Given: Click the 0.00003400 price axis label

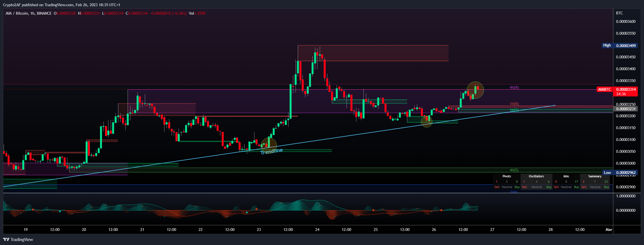Looking at the screenshot, I should 626,69.
